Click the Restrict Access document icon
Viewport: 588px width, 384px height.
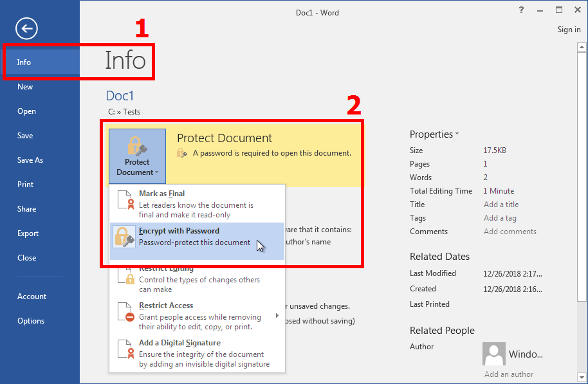(x=125, y=311)
